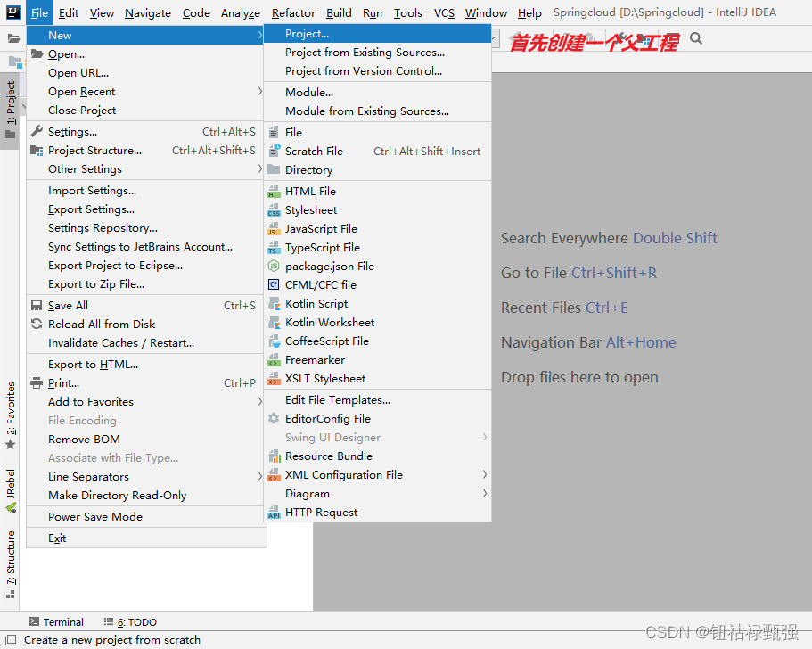Choose Make Directory Read-Only
Viewport: 812px width, 649px height.
tap(145, 495)
